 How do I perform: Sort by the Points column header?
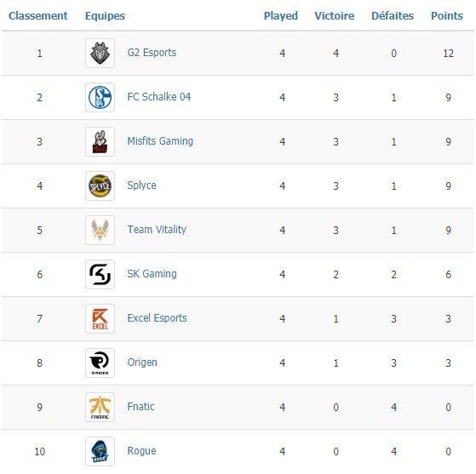click(447, 16)
